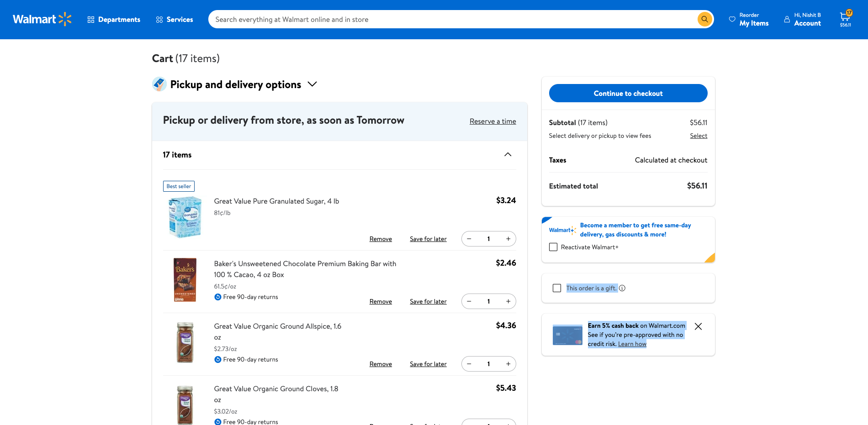This screenshot has height=425, width=868.
Task: Check Reactivate Walmart+ box
Action: 553,247
